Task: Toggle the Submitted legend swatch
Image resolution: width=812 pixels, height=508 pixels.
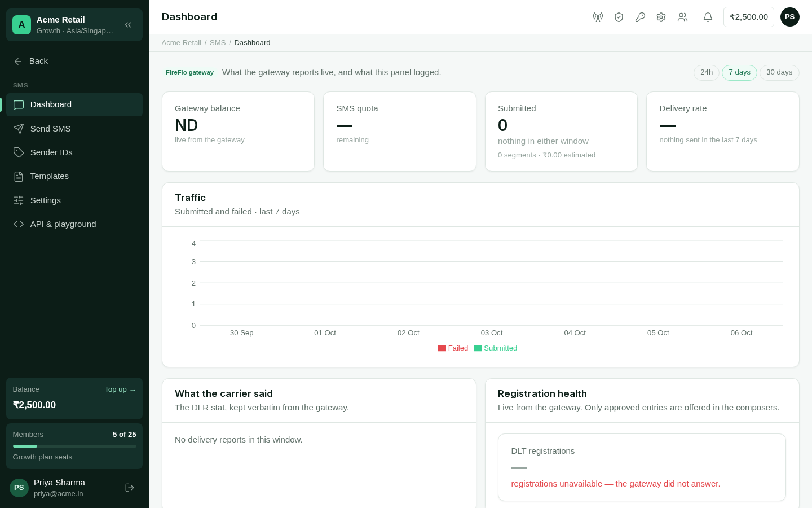Action: click(x=478, y=348)
